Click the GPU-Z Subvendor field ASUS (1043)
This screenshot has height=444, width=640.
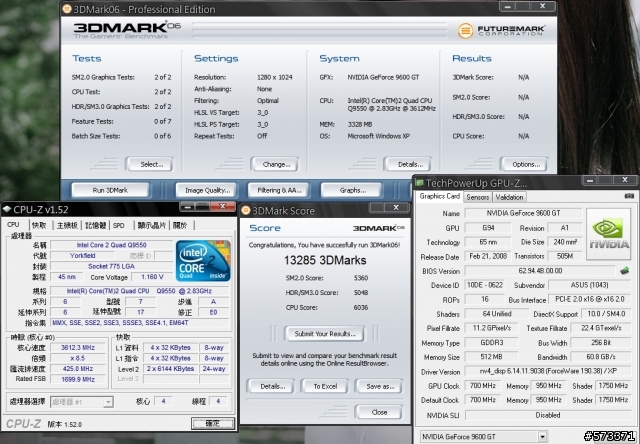589,285
